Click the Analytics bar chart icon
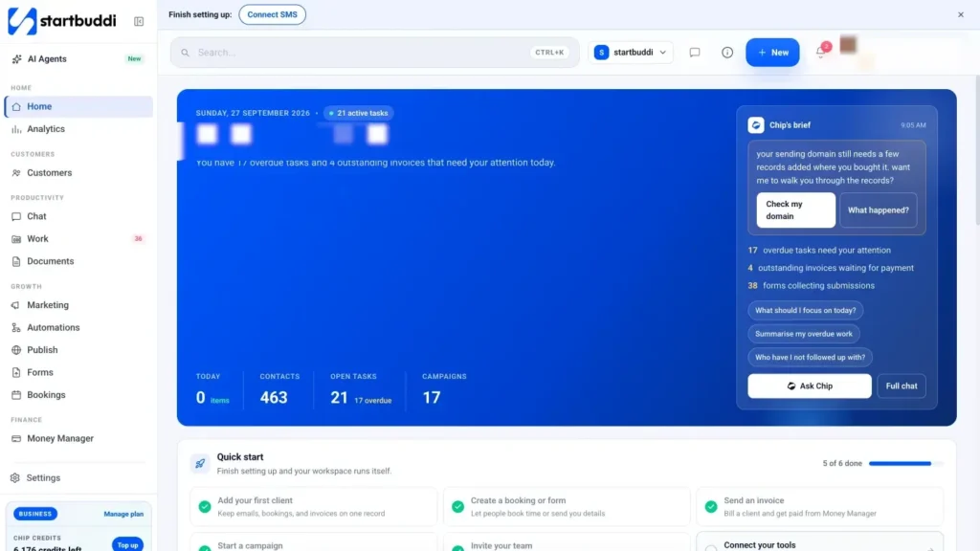980x551 pixels. (16, 129)
